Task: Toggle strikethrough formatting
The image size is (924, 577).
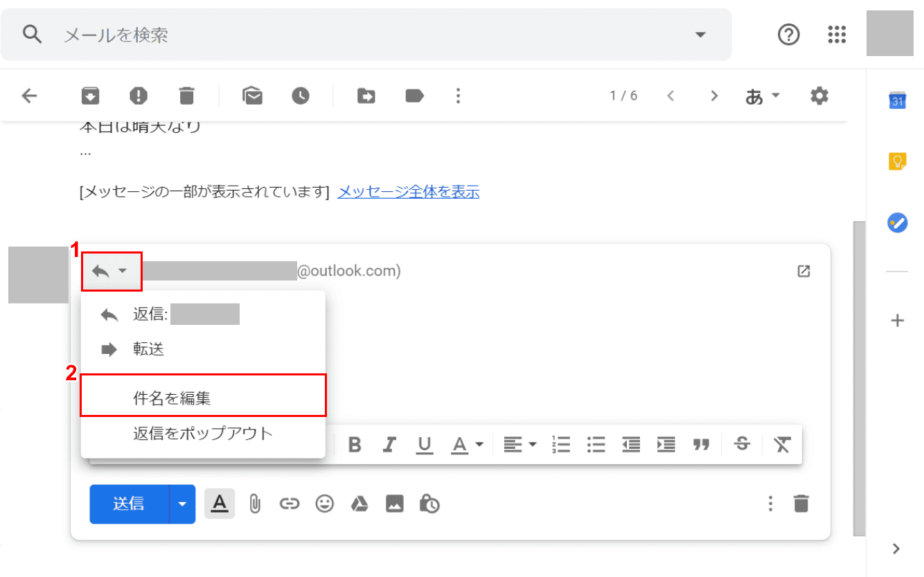Action: click(743, 445)
